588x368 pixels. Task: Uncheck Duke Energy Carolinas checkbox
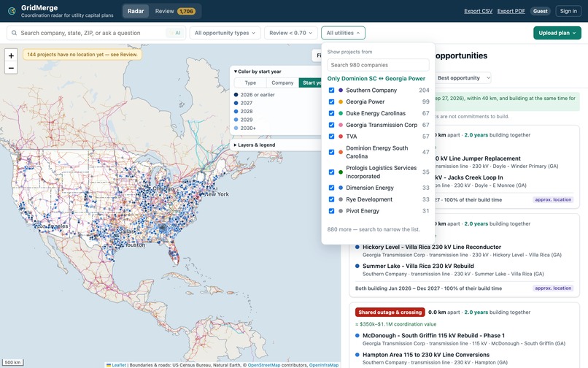(331, 113)
